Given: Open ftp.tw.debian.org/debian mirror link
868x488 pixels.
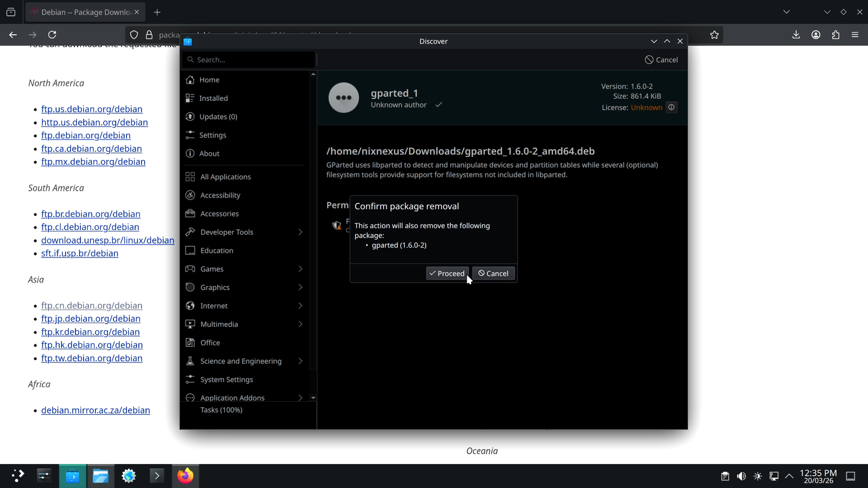Looking at the screenshot, I should click(x=92, y=358).
